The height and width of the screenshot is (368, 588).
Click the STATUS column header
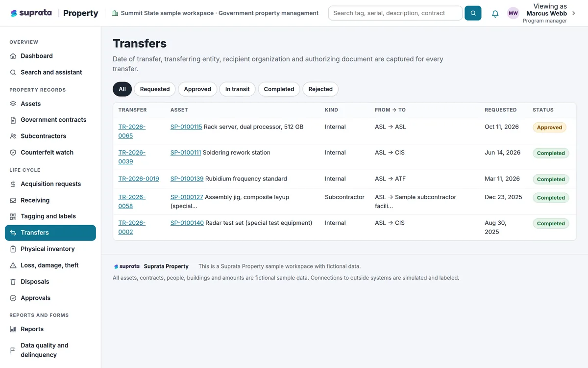pos(543,110)
